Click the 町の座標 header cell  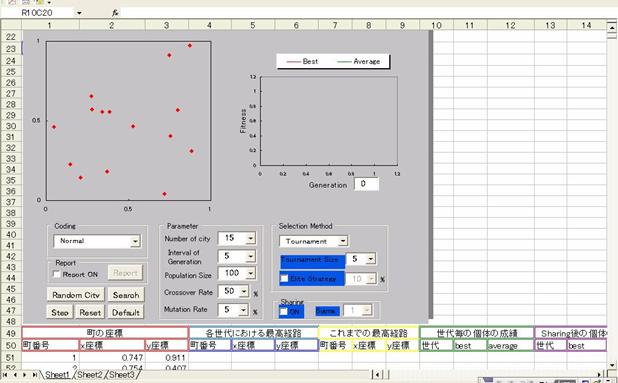pyautogui.click(x=105, y=333)
